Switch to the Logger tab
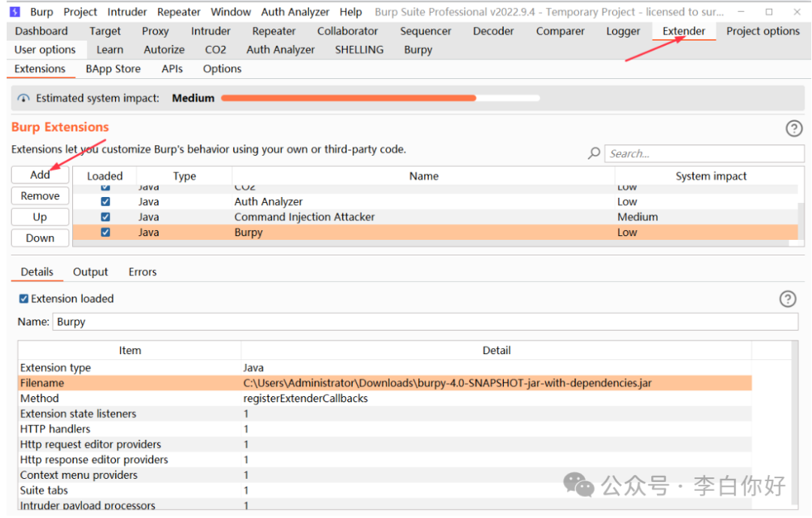Viewport: 812px width, 518px height. pos(623,31)
